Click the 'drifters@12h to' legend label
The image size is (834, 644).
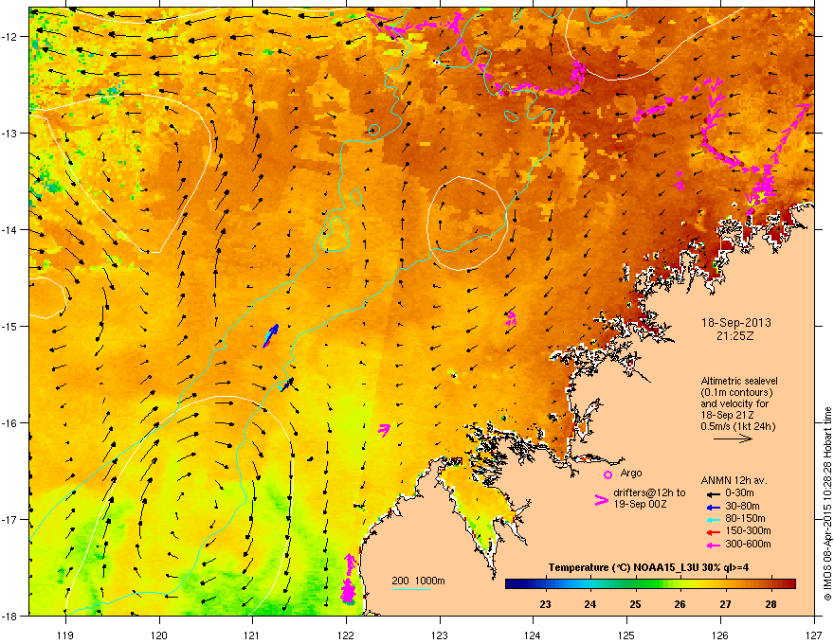649,492
